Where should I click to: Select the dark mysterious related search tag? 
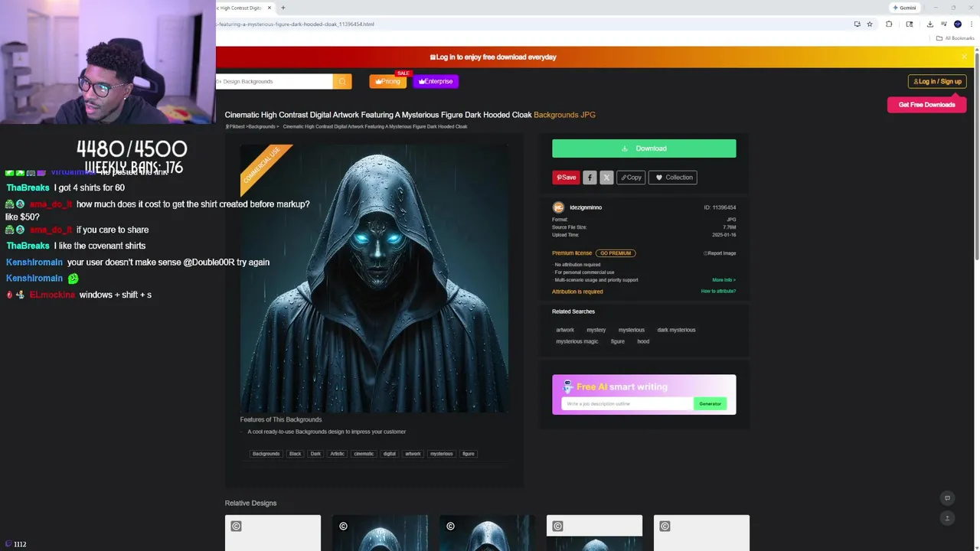[677, 330]
